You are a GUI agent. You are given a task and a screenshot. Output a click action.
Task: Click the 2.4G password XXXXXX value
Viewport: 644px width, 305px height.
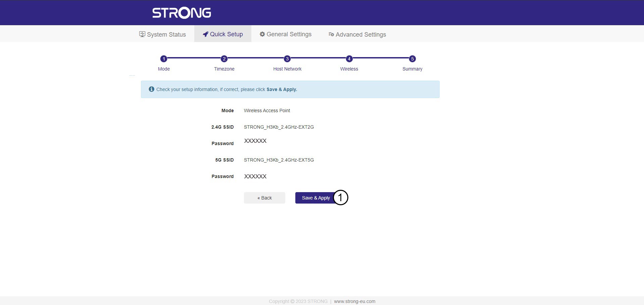click(255, 141)
